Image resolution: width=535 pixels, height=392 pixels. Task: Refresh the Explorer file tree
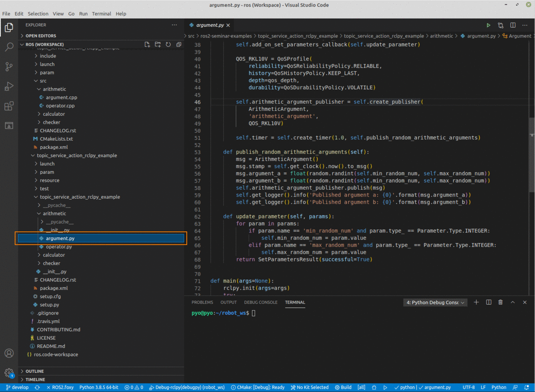click(168, 45)
